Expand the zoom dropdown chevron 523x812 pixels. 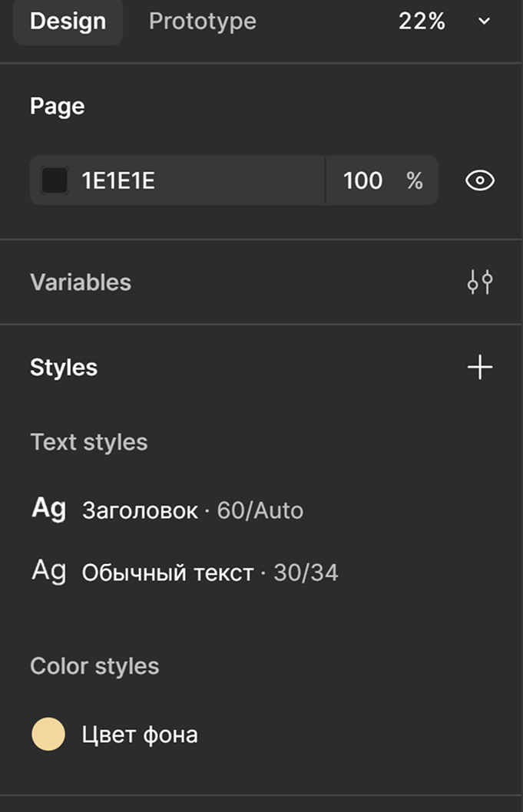coord(484,21)
